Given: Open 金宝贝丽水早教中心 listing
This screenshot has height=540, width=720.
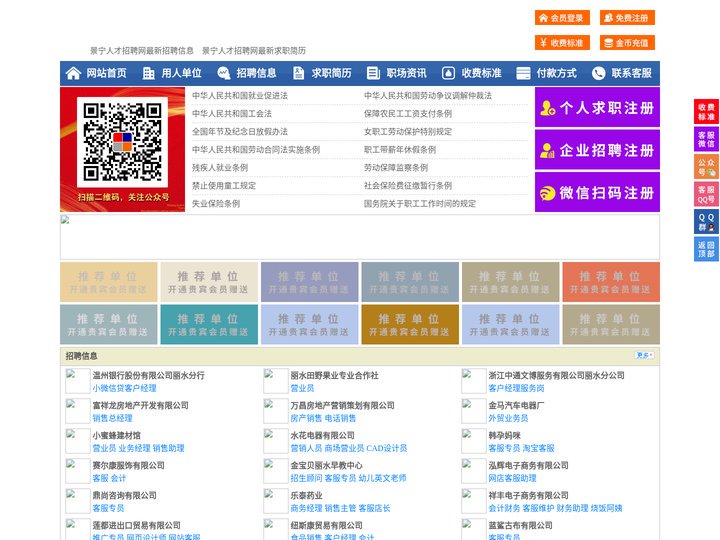Looking at the screenshot, I should pos(326,465).
